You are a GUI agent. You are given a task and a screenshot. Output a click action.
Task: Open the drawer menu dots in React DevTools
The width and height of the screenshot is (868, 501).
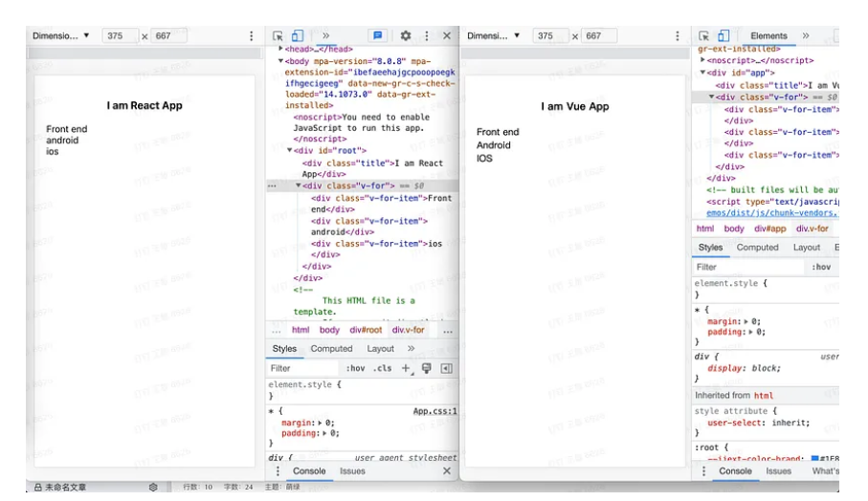click(x=278, y=471)
